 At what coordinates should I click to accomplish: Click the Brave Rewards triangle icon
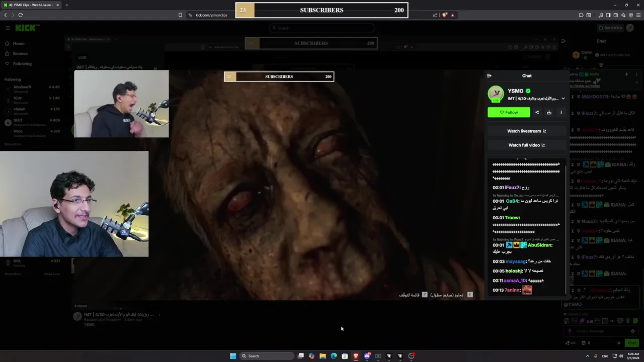click(x=452, y=15)
